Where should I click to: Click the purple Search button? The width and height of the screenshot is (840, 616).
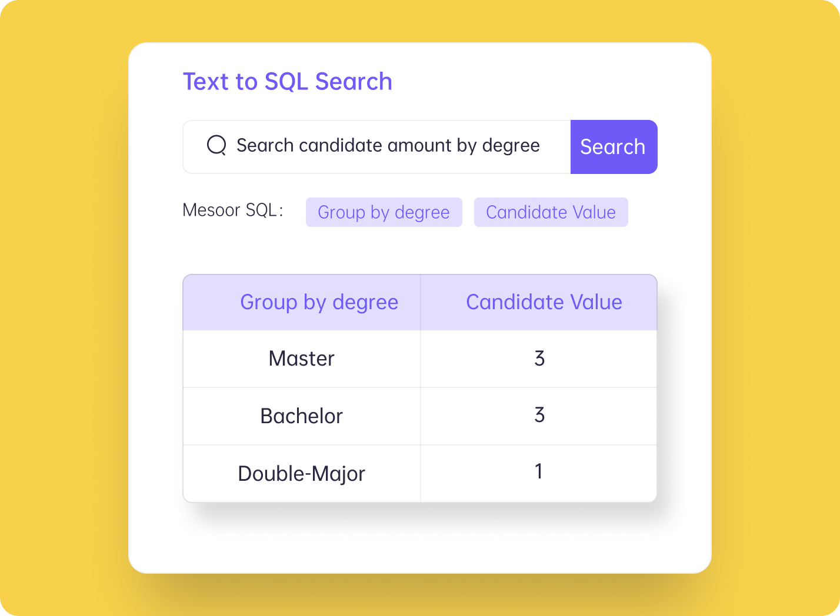[614, 147]
